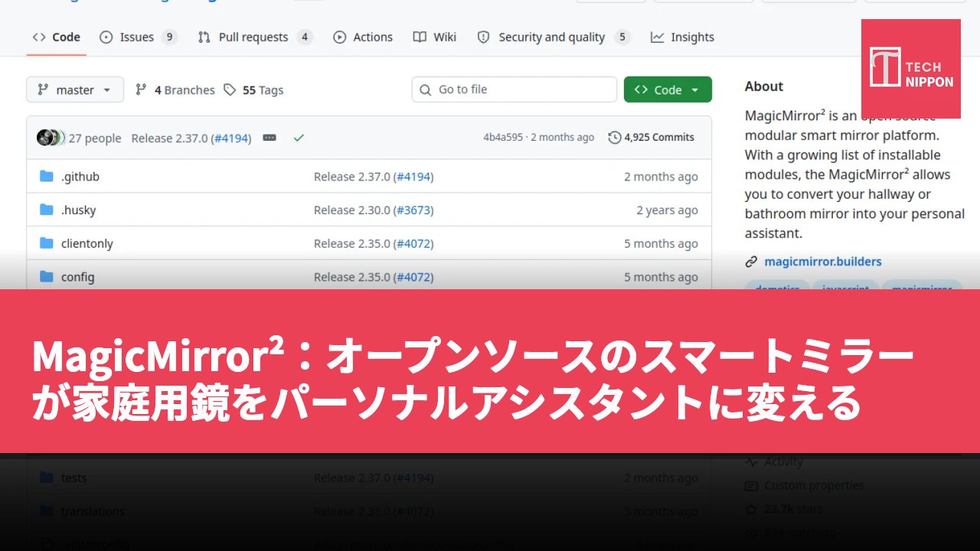The height and width of the screenshot is (551, 980).
Task: View the 4 Branches list
Action: pyautogui.click(x=175, y=90)
